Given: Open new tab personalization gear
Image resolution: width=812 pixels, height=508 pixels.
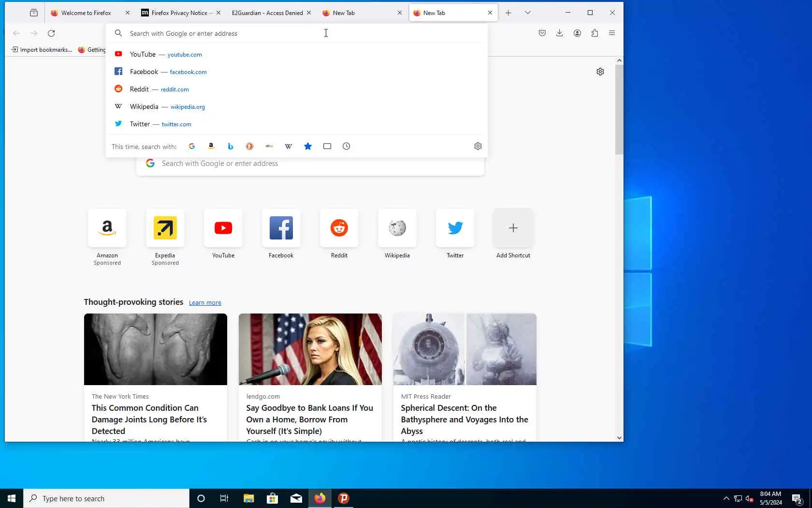Looking at the screenshot, I should (600, 72).
